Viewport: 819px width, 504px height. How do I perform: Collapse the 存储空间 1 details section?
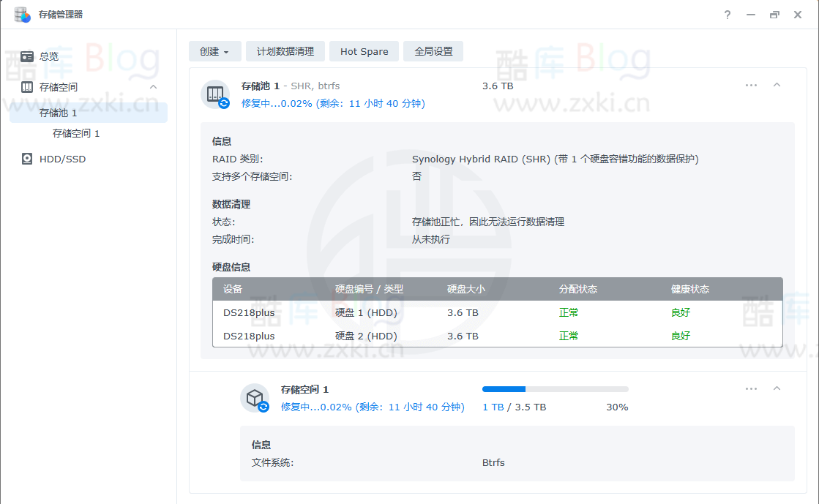pos(777,388)
